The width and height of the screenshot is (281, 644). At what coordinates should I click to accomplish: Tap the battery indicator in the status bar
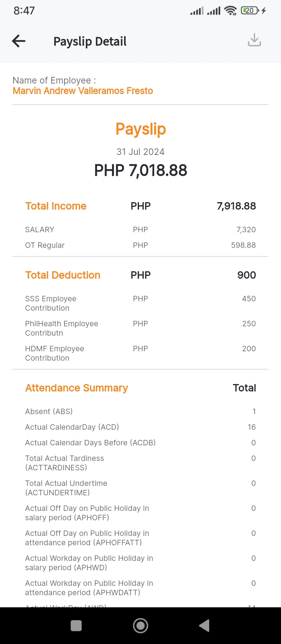(x=250, y=11)
